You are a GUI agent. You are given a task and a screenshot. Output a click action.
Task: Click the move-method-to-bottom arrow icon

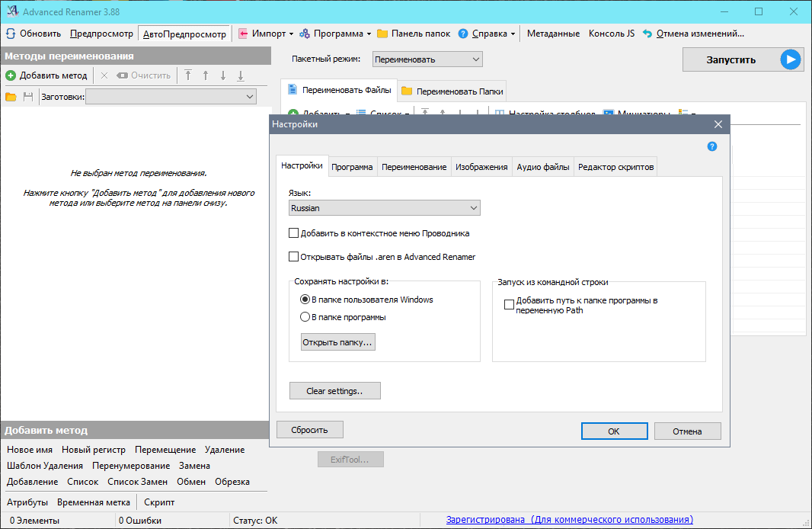[241, 75]
